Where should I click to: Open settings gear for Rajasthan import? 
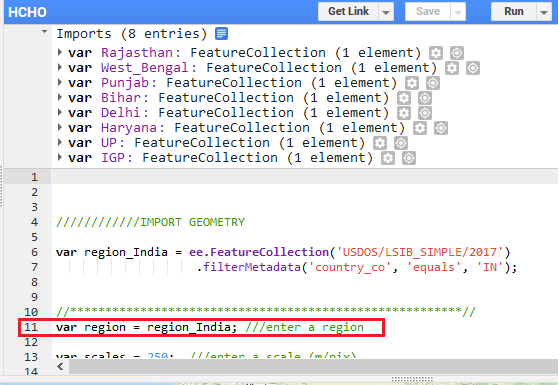click(436, 53)
